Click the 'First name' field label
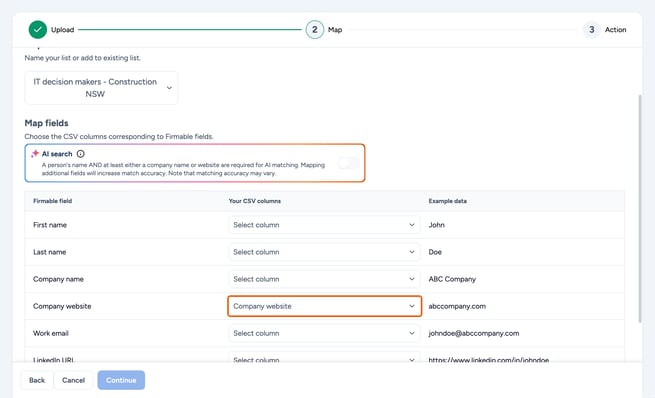Screen dimensions: 655x398 (50, 225)
